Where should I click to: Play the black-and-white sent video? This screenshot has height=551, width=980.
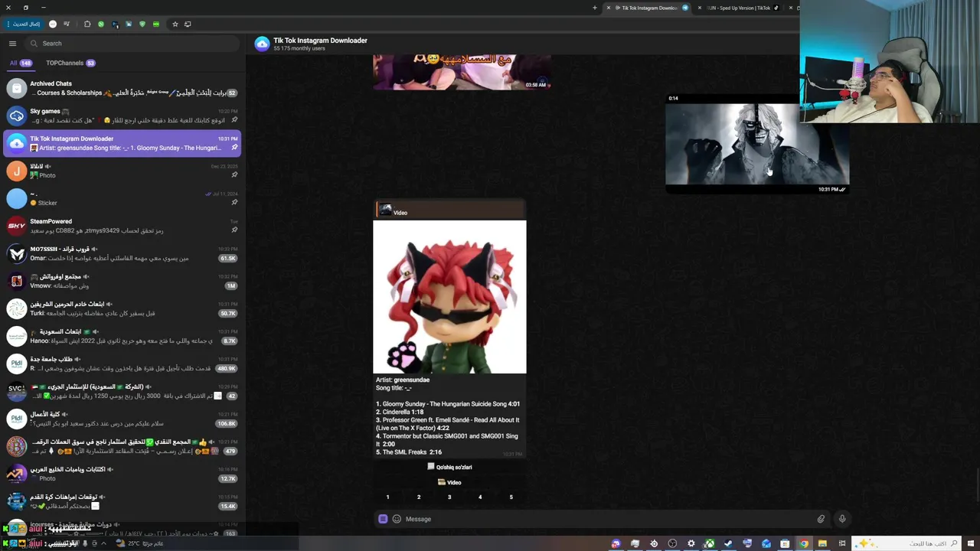[x=757, y=144]
